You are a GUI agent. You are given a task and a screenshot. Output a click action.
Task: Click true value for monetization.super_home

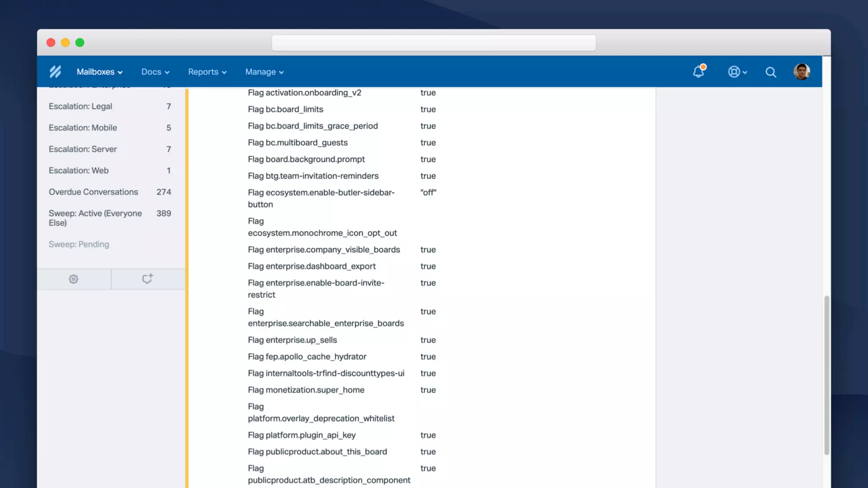[x=428, y=390]
